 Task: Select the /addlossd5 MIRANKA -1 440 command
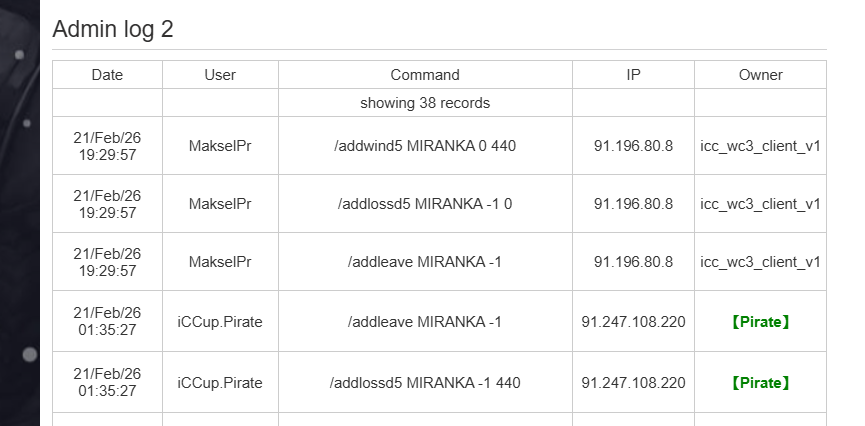coord(425,382)
